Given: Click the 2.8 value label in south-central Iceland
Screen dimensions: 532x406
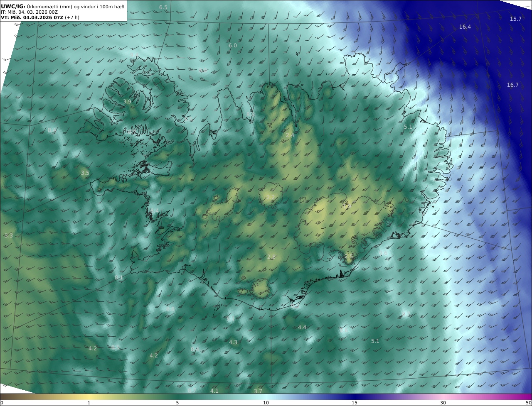Looking at the screenshot, I should point(271,257).
